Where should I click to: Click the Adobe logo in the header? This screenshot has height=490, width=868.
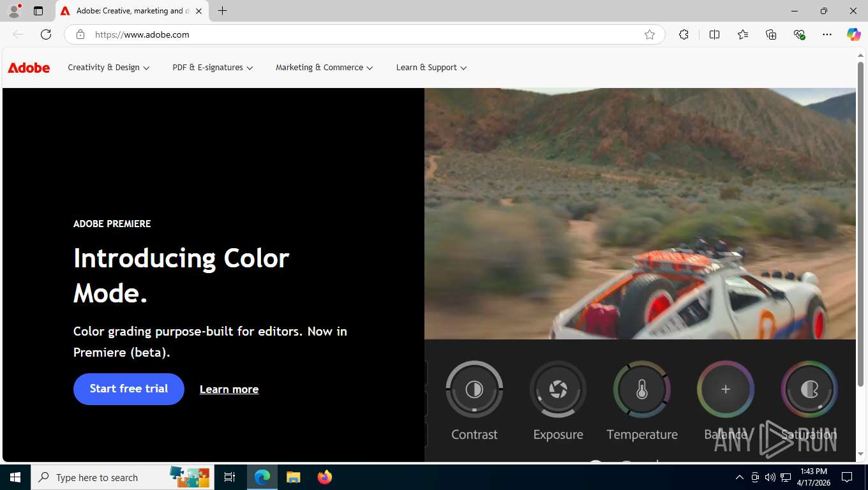coord(29,68)
